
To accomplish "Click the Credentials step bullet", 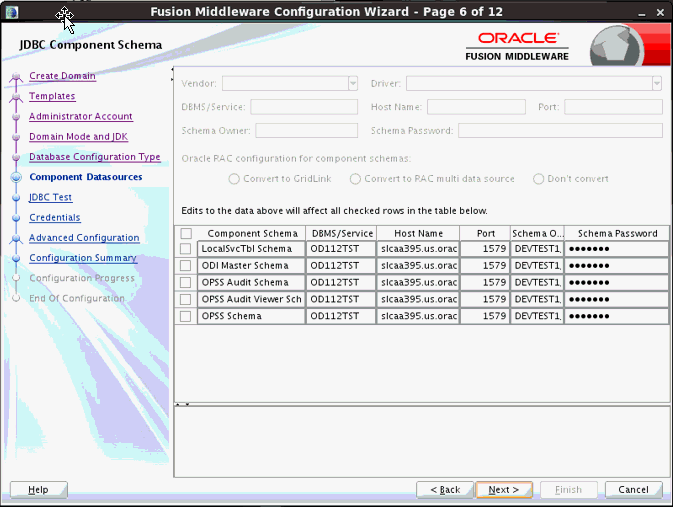I will (16, 218).
